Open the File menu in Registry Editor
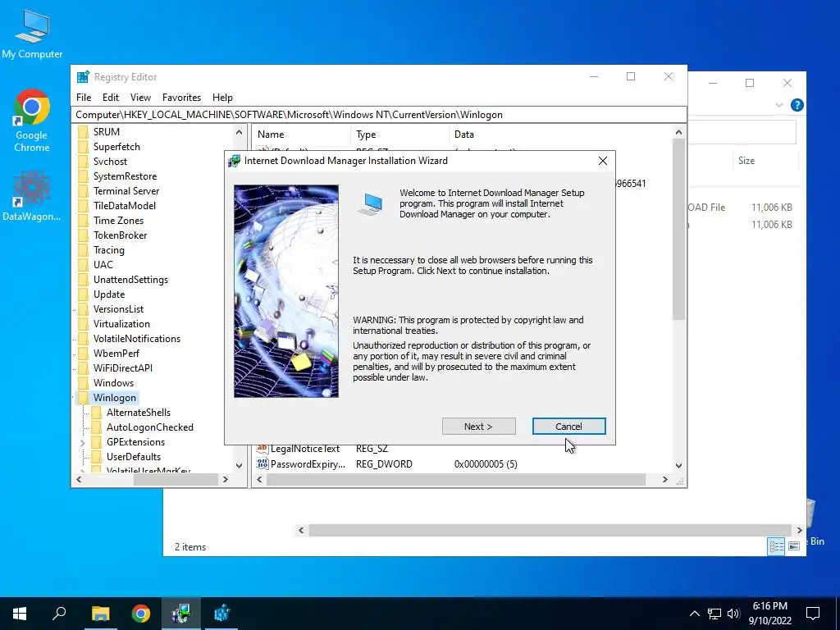The image size is (840, 630). (84, 98)
